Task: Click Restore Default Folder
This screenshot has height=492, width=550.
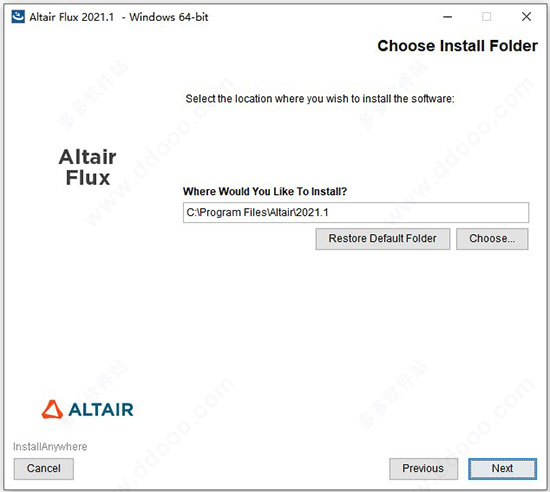Action: pyautogui.click(x=383, y=239)
